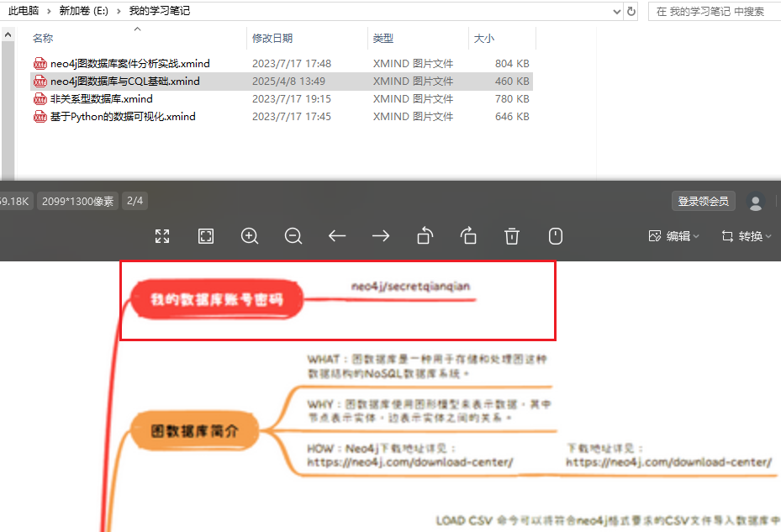Click the date 2025/4/8 13:49
Screen dimensions: 781x532
[289, 82]
